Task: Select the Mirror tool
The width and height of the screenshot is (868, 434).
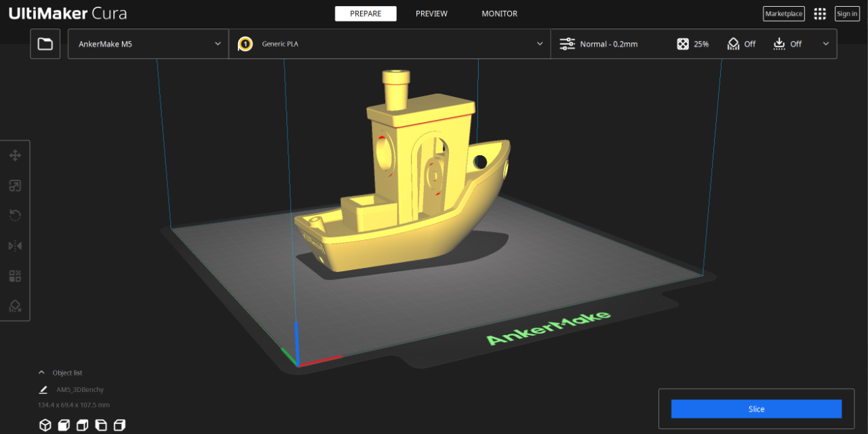Action: (x=14, y=245)
